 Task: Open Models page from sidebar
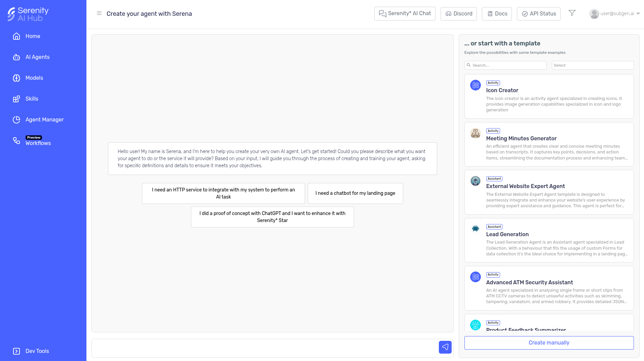(x=34, y=78)
